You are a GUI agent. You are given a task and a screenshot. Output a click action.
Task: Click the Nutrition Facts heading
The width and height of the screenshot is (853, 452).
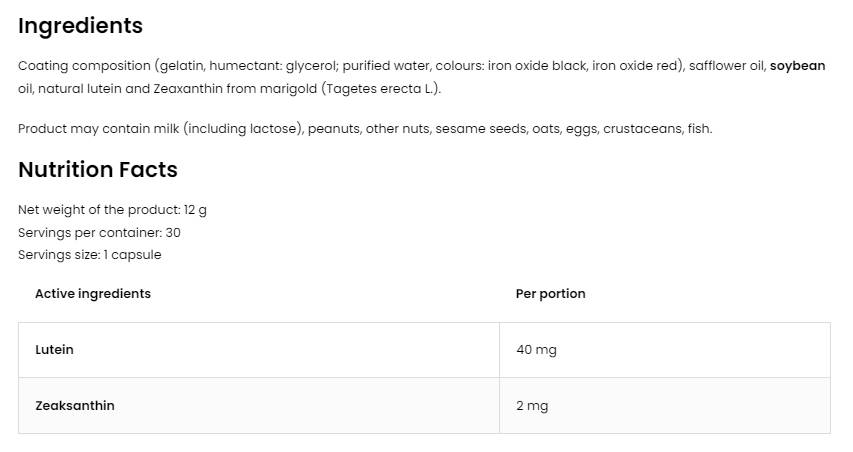point(98,170)
